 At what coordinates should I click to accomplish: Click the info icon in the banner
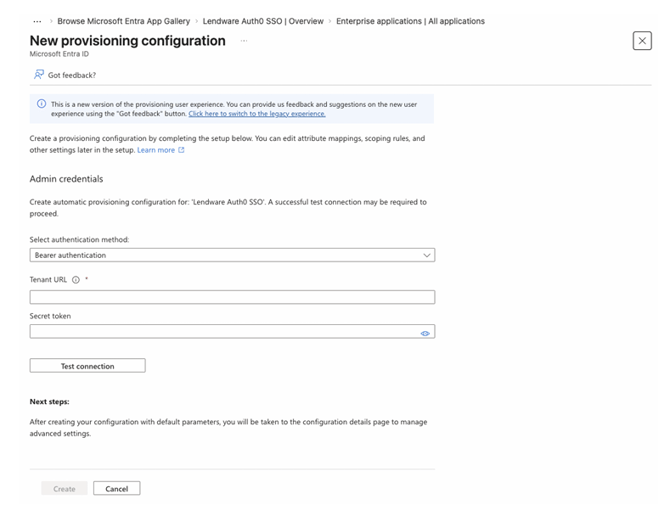[x=41, y=104]
